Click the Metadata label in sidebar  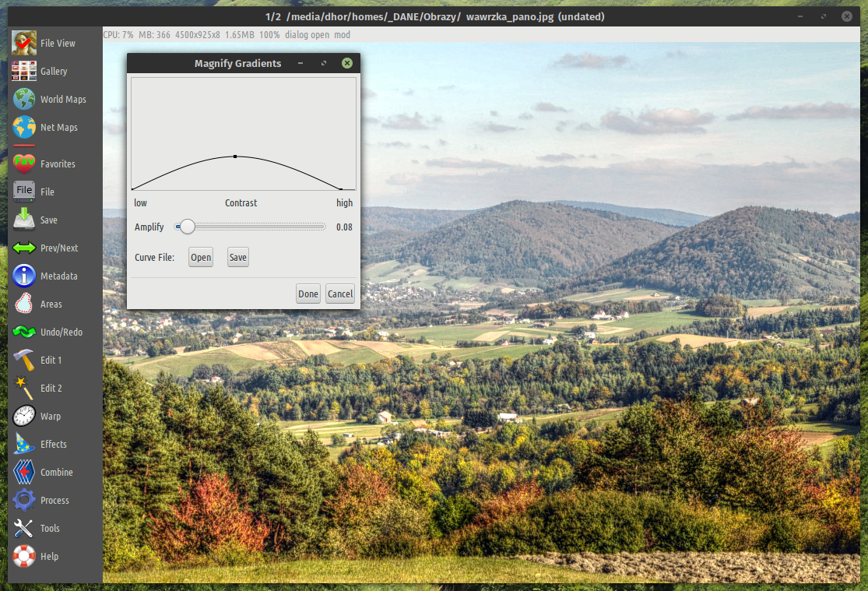click(x=58, y=276)
